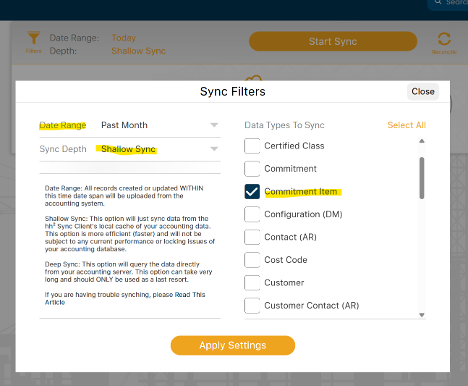
Task: Click the scroll down arrow in data types list
Action: click(x=422, y=315)
